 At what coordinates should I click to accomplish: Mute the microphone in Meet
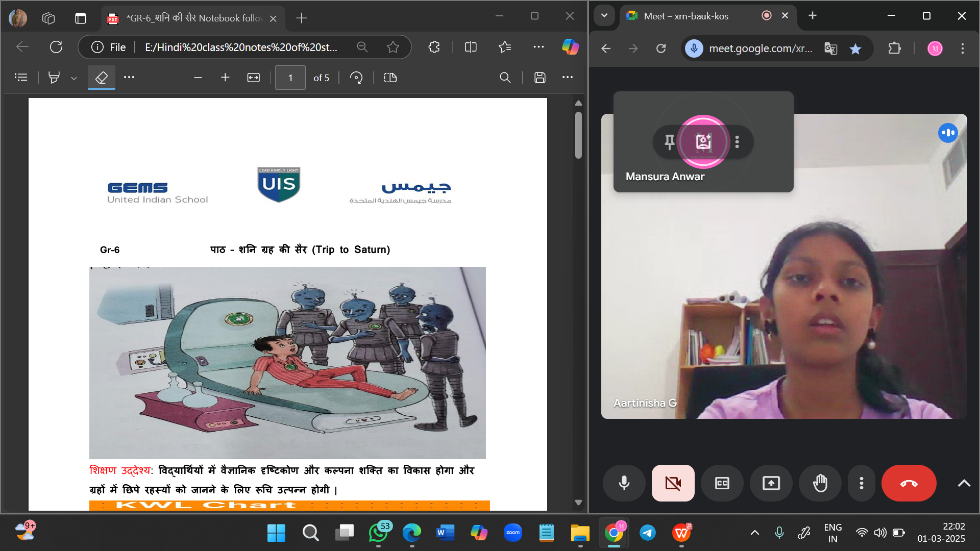[x=624, y=483]
